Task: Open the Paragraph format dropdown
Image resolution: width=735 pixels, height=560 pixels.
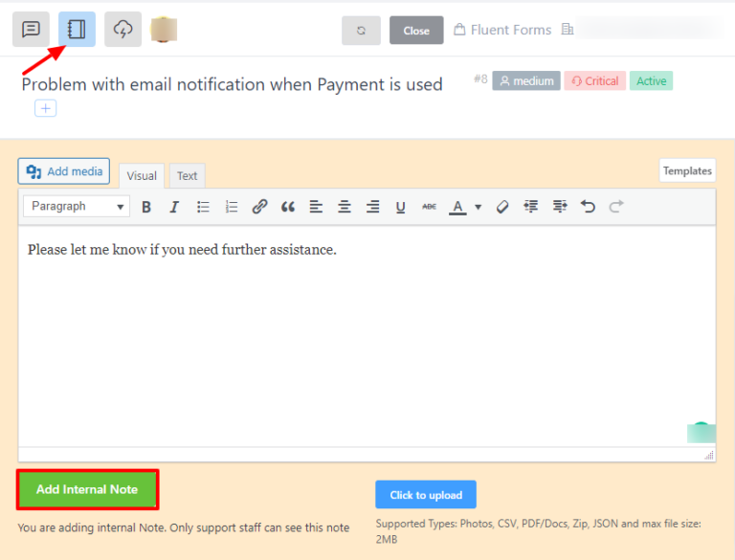Action: click(x=78, y=207)
